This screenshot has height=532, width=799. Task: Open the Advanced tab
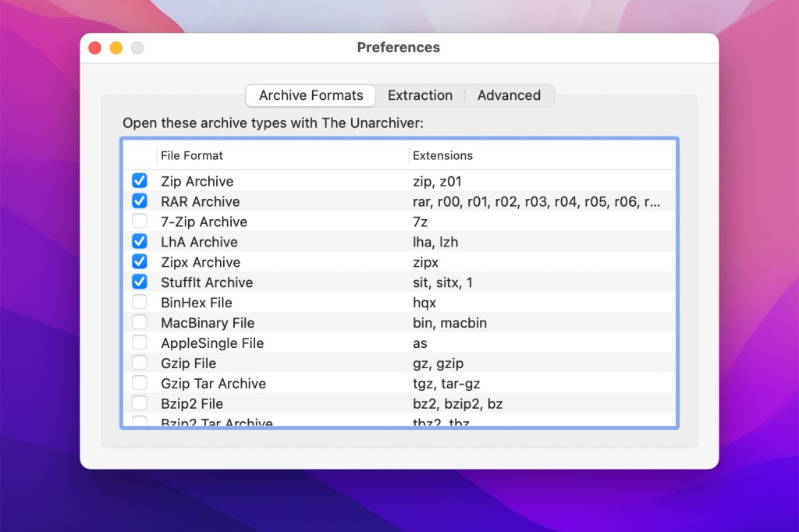coord(509,95)
